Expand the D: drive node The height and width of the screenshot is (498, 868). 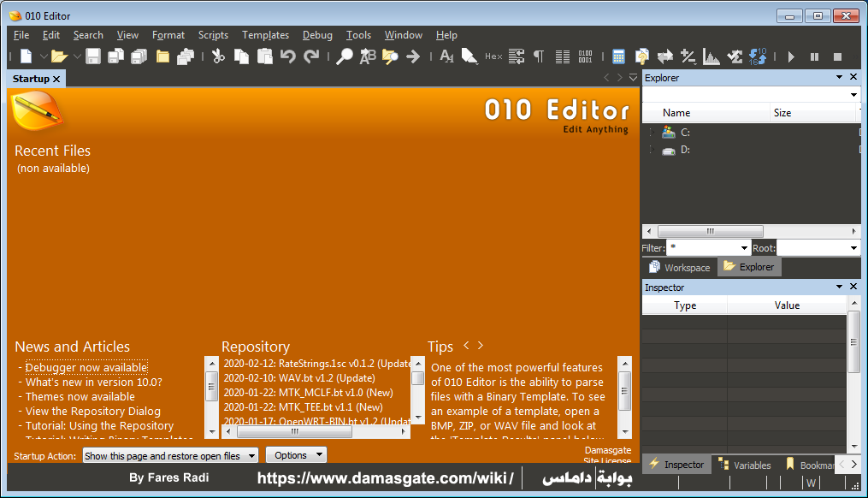pyautogui.click(x=652, y=150)
